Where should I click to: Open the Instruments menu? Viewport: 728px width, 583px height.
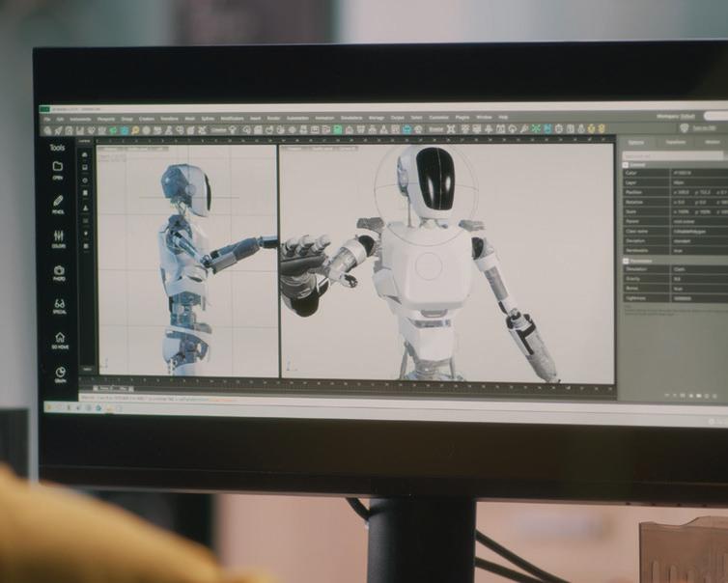pyautogui.click(x=80, y=120)
